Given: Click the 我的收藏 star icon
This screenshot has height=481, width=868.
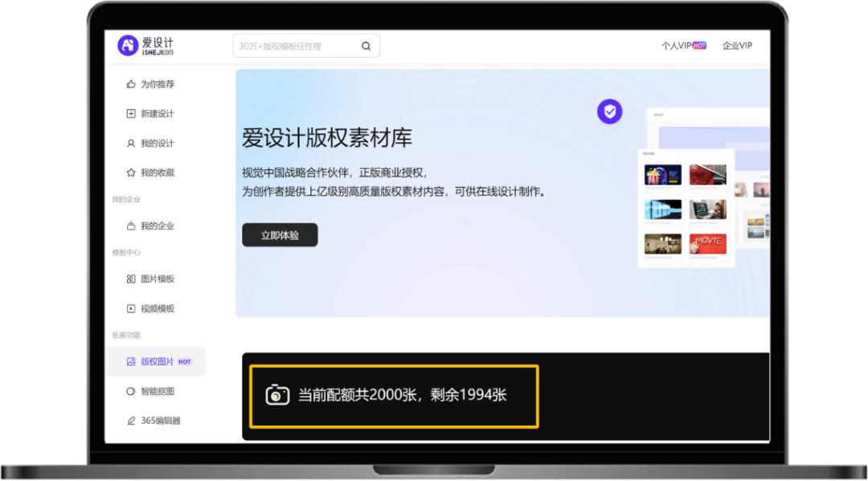Looking at the screenshot, I should click(131, 172).
